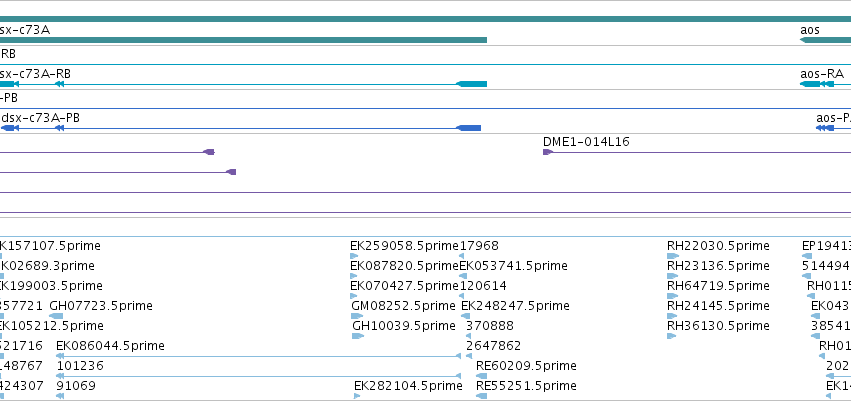Click the DME1-014L16 clone label
Viewport: 851px width, 401px height.
(586, 142)
